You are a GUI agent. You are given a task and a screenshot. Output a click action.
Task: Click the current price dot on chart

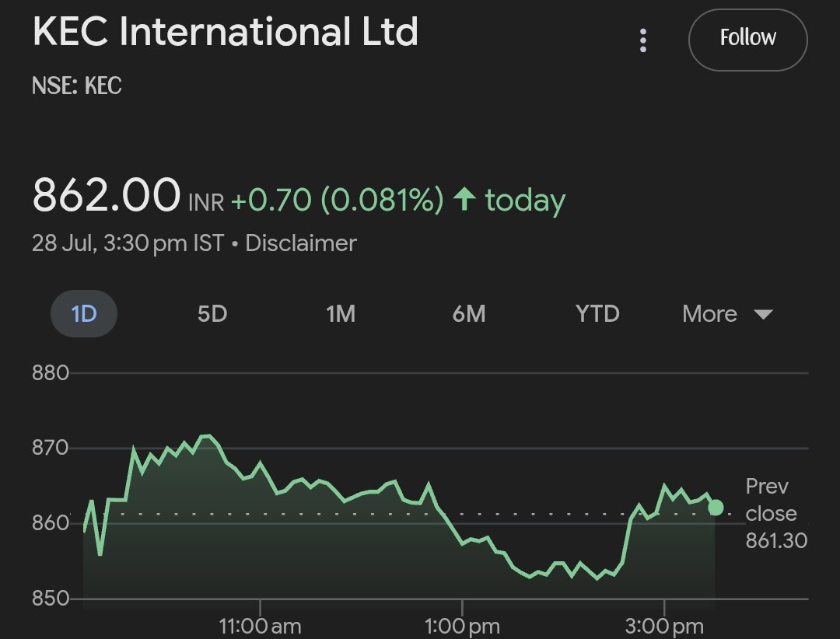[x=716, y=508]
